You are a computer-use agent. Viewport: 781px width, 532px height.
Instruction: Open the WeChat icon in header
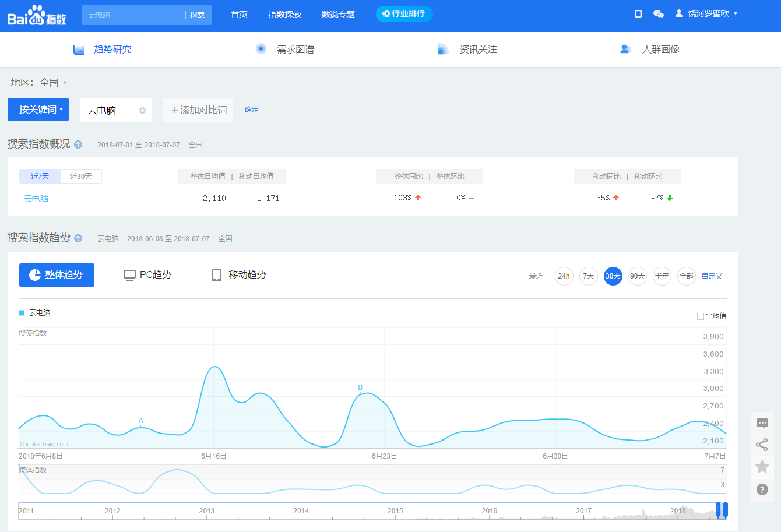tap(659, 14)
